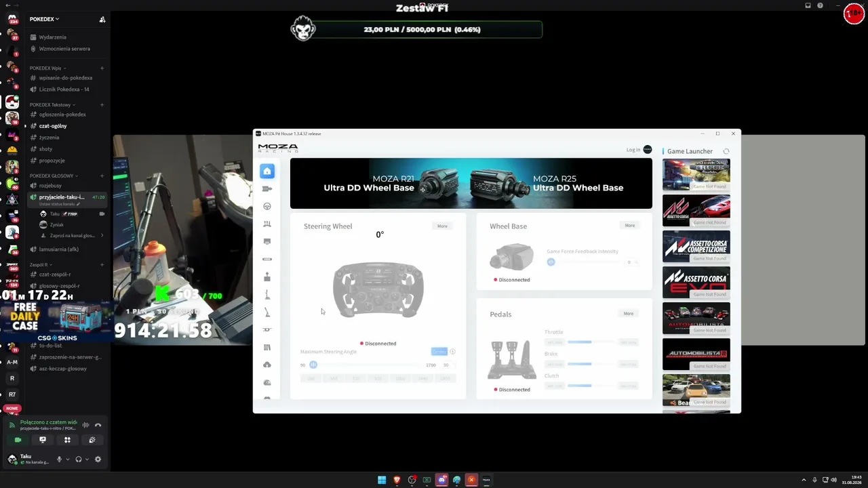Share your screen in Discord
Screen dimensions: 868x488
pyautogui.click(x=42, y=440)
